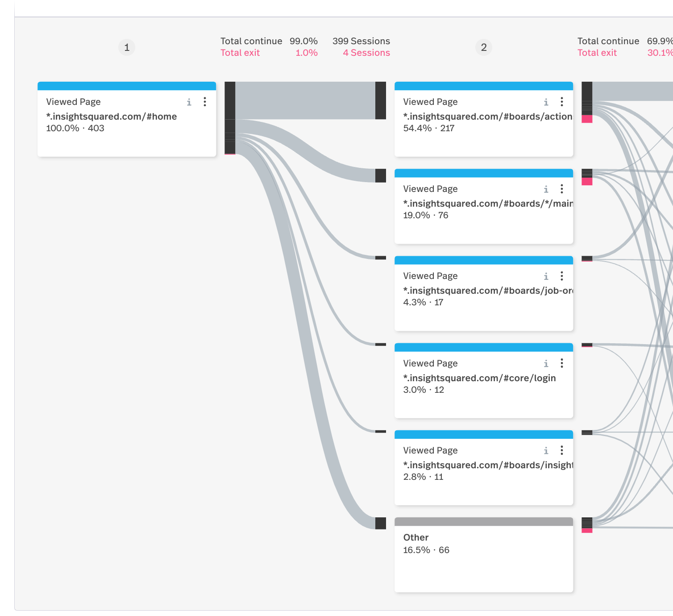Click info icon on #core/login card
Screen dimensions: 673x616
coord(546,364)
